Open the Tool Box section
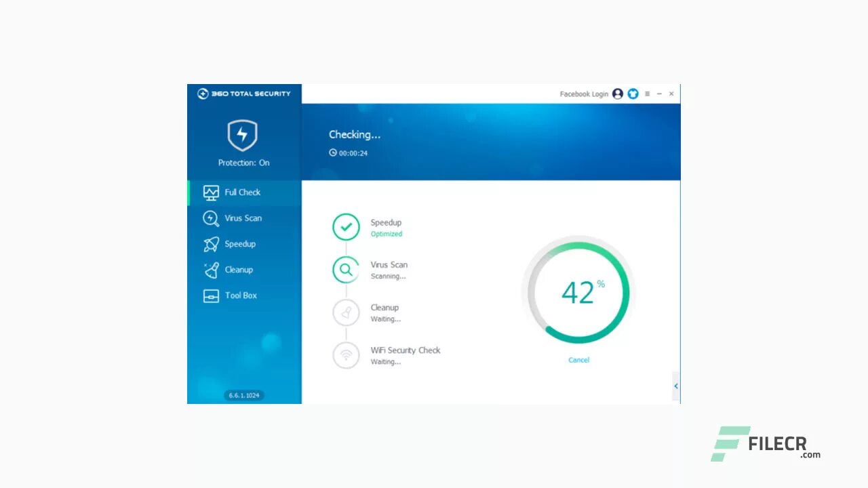 [x=244, y=296]
